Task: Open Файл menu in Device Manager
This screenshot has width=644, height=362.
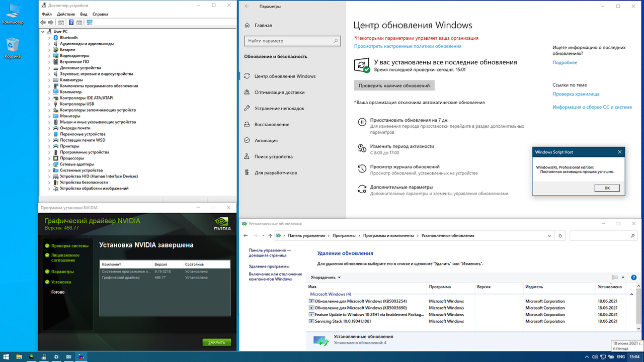Action: tap(47, 15)
